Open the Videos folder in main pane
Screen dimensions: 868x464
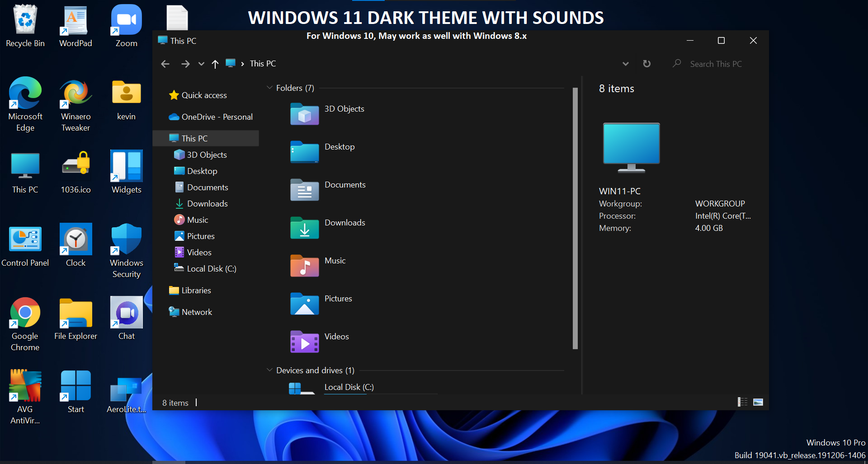click(x=320, y=342)
